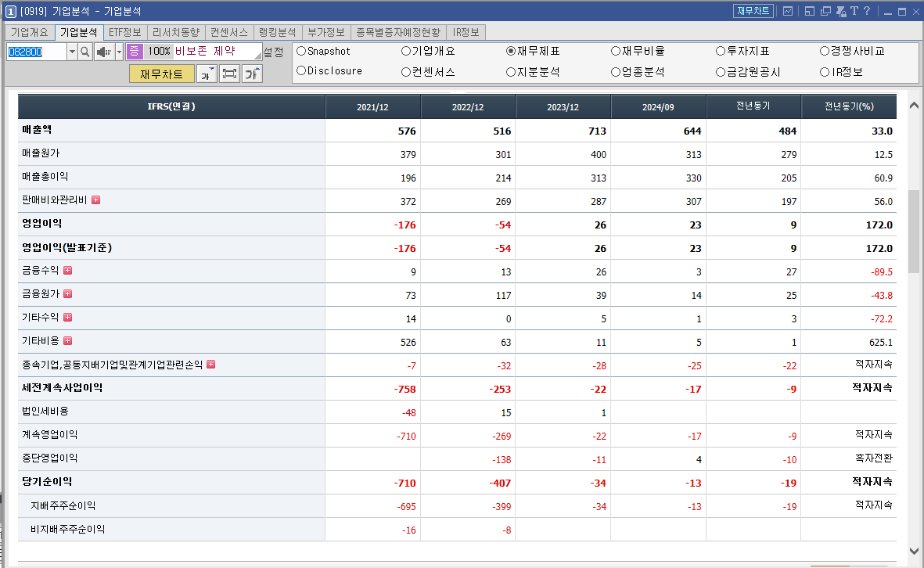Screen dimensions: 924x568
Task: Select the Snapshot radio option
Action: point(301,52)
